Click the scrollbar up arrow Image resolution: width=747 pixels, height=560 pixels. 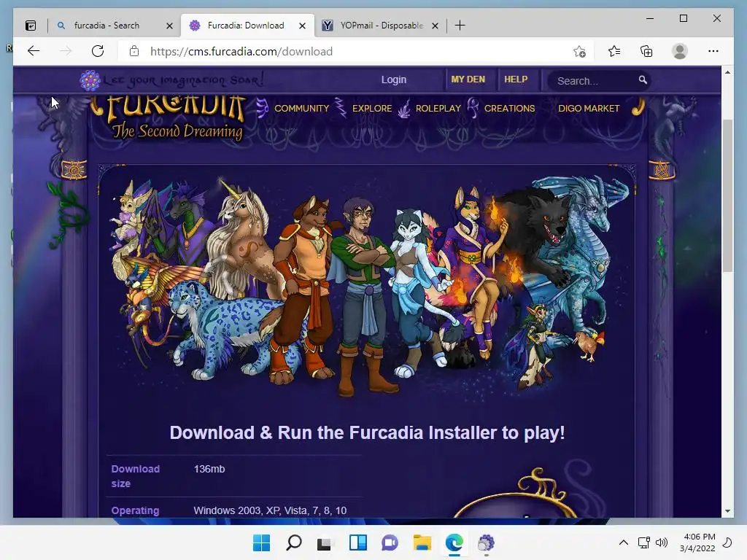point(727,72)
